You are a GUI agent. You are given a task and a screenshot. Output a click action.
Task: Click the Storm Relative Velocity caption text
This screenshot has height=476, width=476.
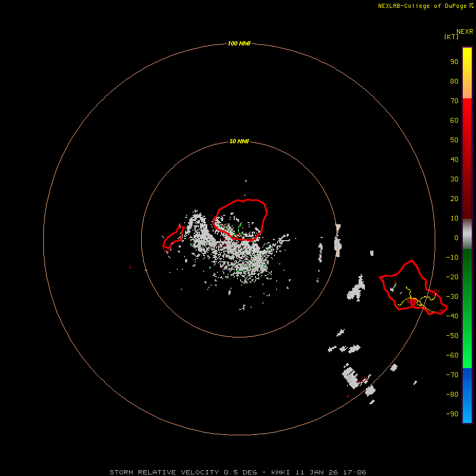coord(237,472)
